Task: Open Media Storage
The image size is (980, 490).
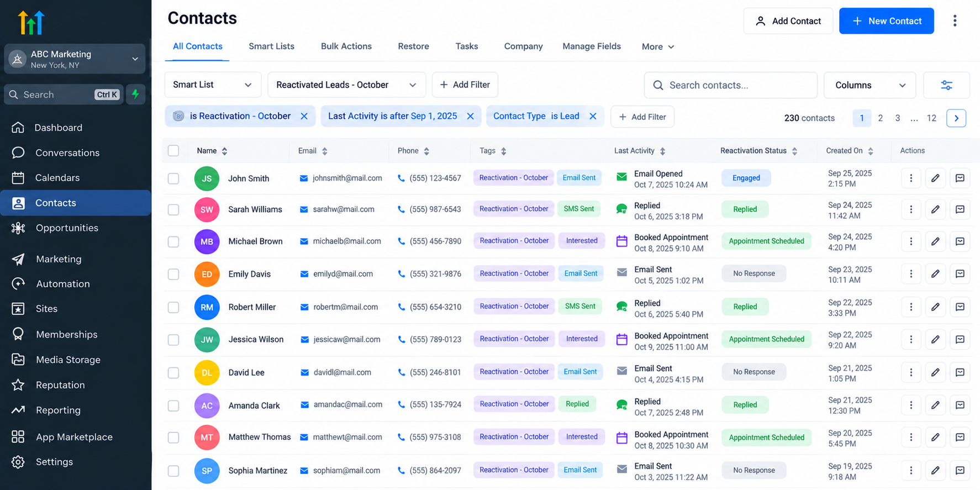Action: 68,360
